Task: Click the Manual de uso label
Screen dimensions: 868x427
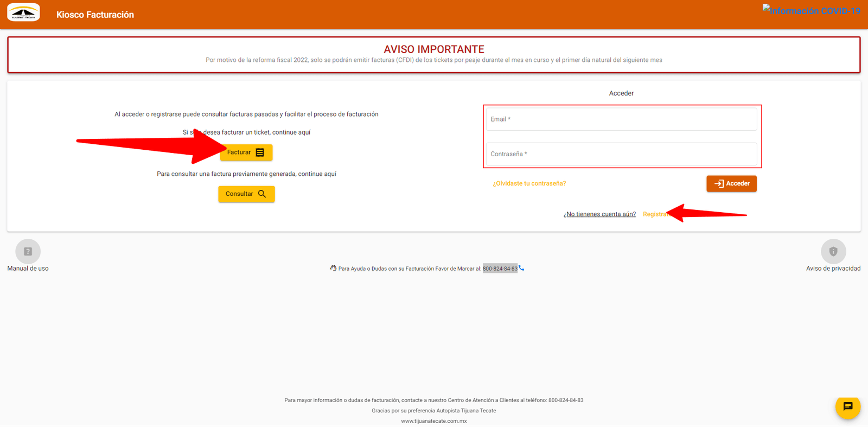Action: click(28, 269)
